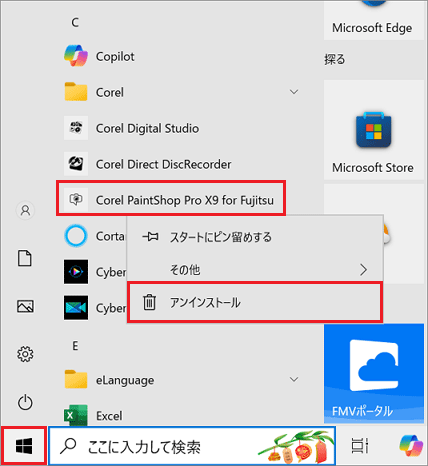This screenshot has width=428, height=466.
Task: Open the Copilot app icon in list
Action: 76,56
